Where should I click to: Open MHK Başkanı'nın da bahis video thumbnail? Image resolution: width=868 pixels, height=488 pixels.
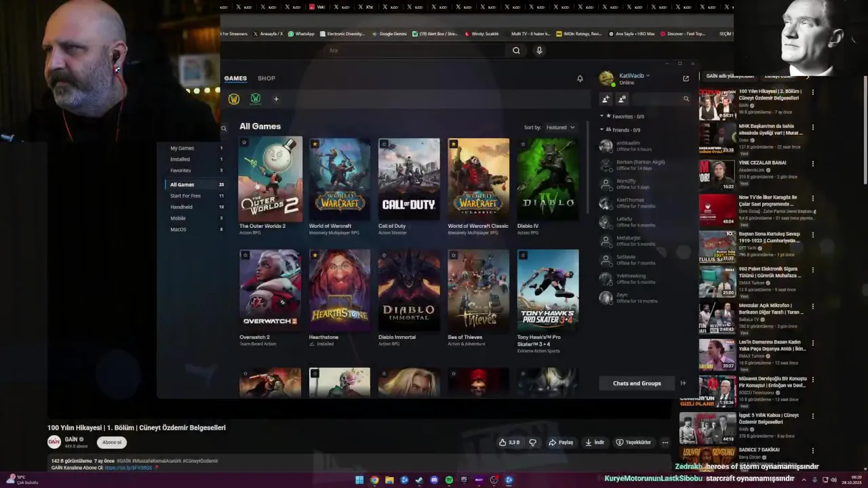point(717,138)
